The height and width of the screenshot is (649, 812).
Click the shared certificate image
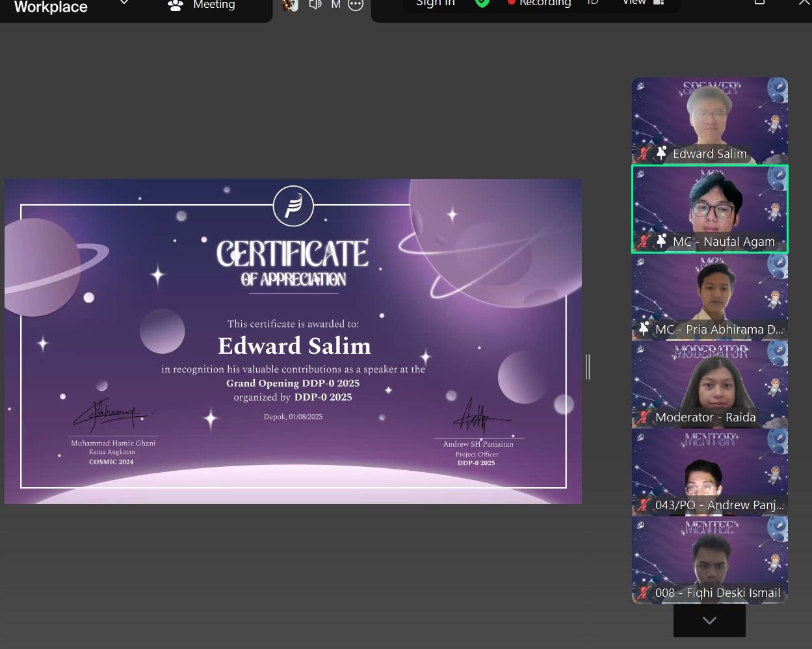click(293, 341)
